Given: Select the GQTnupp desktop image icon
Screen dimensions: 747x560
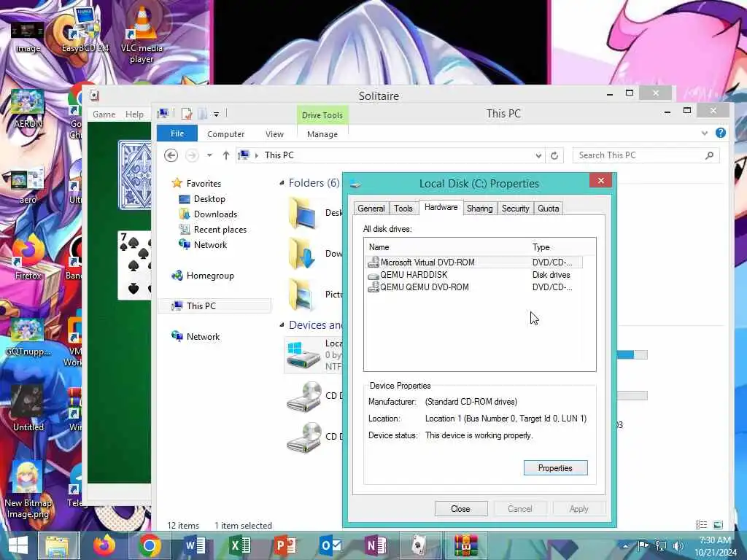Looking at the screenshot, I should tap(28, 335).
